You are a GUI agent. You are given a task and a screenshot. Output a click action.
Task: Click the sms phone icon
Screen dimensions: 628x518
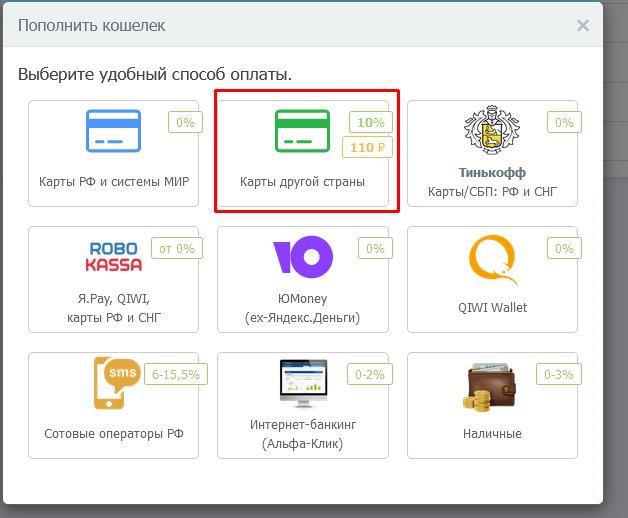(117, 383)
